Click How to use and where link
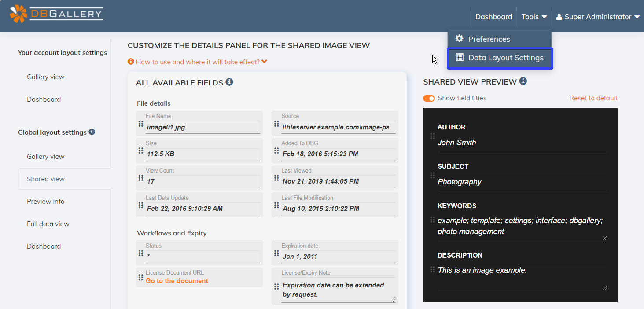Screen dimensions: 644x309 (198, 62)
